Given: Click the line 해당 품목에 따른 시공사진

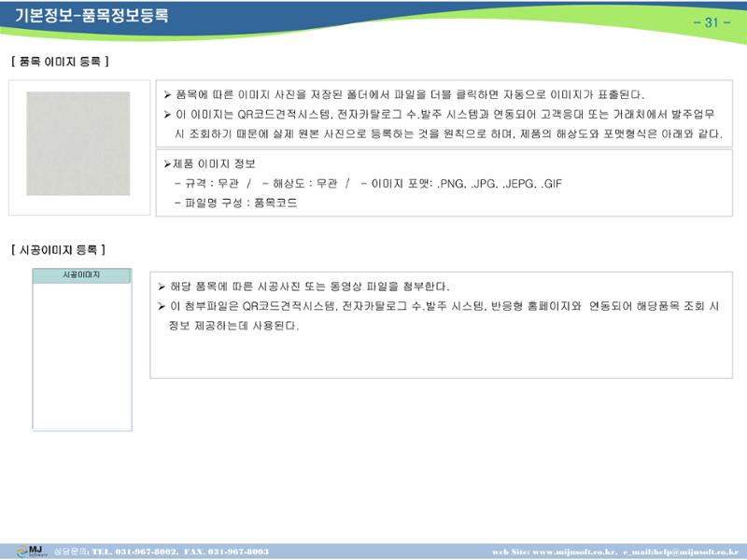Looking at the screenshot, I should pyautogui.click(x=303, y=287).
